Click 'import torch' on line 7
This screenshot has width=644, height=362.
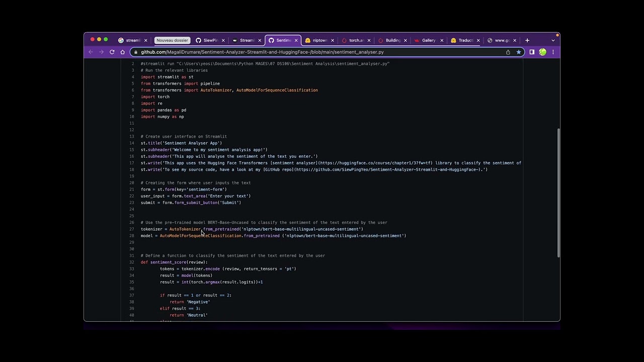(155, 97)
